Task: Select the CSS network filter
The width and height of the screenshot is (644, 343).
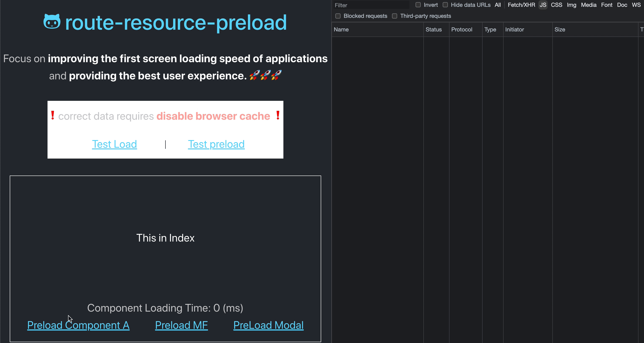Action: tap(557, 5)
